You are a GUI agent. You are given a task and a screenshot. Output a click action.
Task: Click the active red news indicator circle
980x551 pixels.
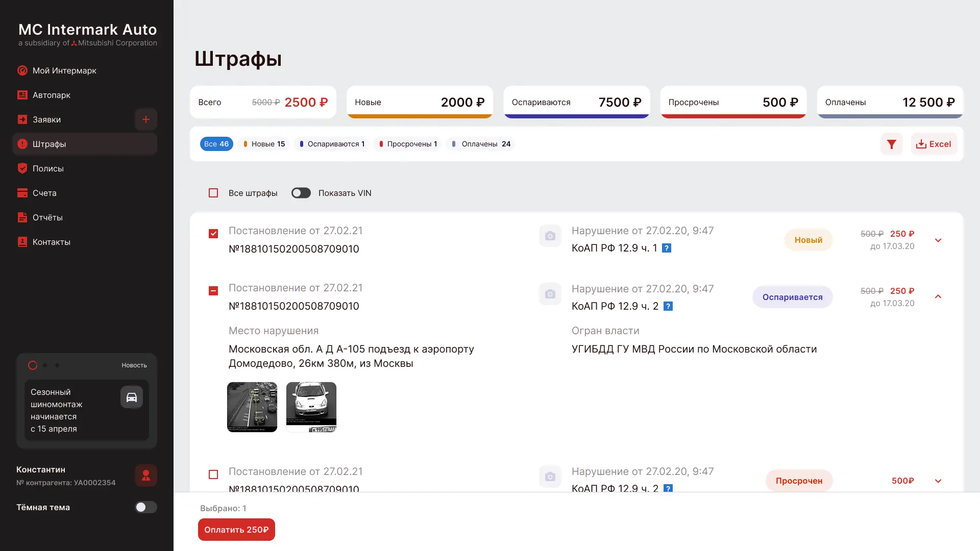(33, 365)
